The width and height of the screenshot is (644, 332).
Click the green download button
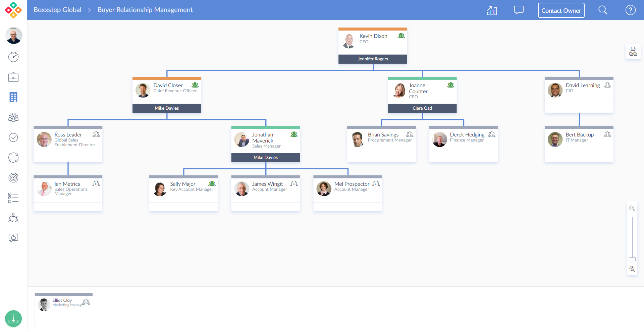[13, 319]
